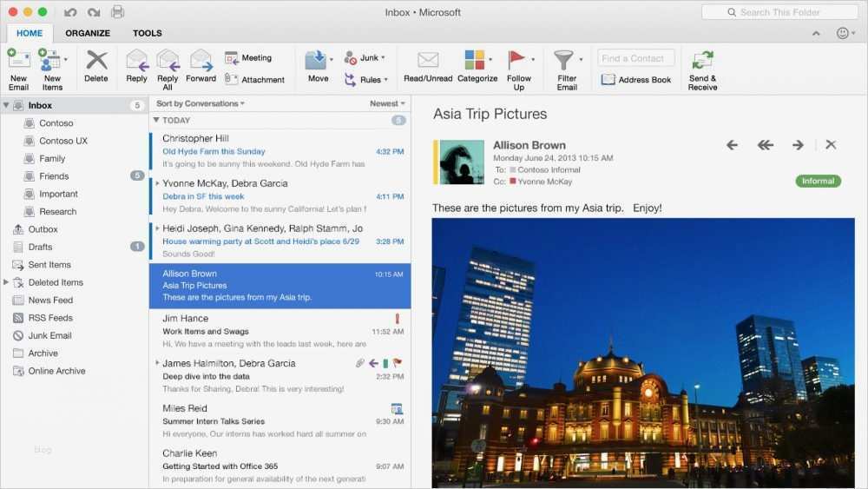
Task: Switch to the TOOLS tab
Action: [148, 33]
